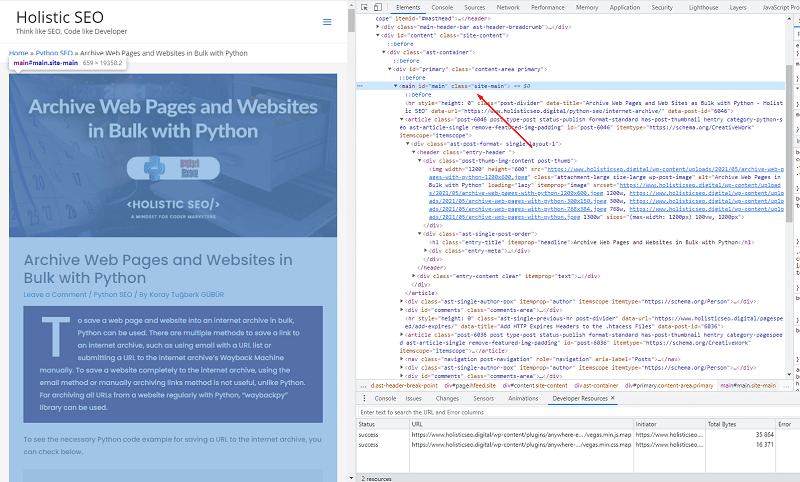Image resolution: width=800 pixels, height=482 pixels.
Task: Collapse the ast-single-post-order div
Action: 419,234
